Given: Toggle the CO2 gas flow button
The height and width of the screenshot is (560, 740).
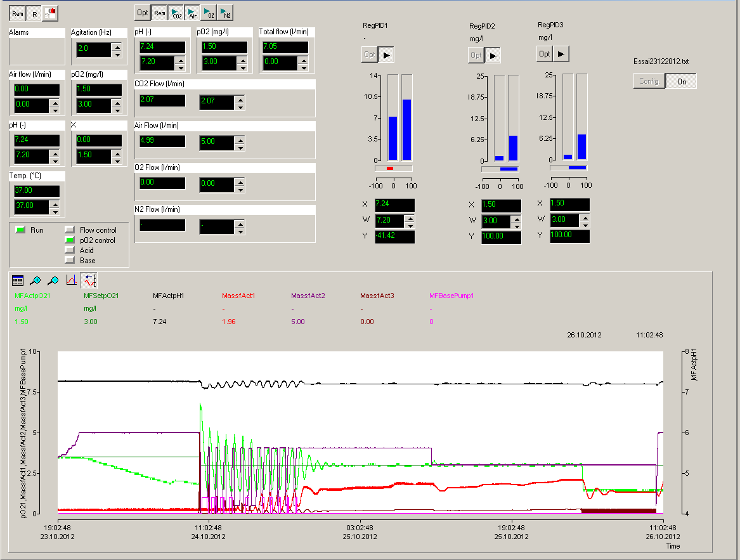Looking at the screenshot, I should pos(176,13).
